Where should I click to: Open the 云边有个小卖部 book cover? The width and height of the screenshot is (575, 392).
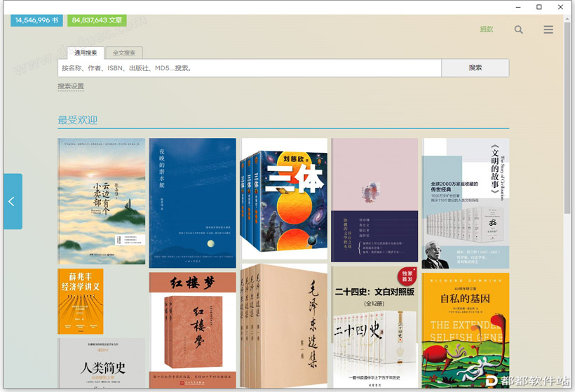click(x=102, y=201)
